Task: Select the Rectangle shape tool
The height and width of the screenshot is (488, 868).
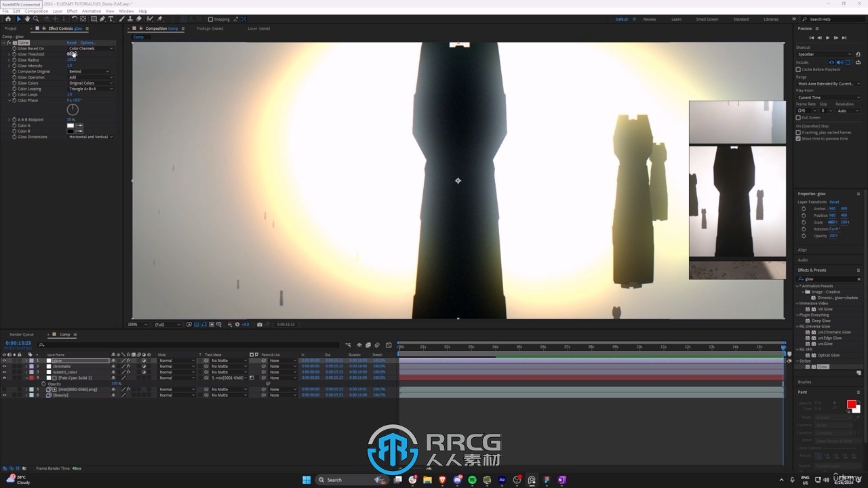Action: [94, 19]
